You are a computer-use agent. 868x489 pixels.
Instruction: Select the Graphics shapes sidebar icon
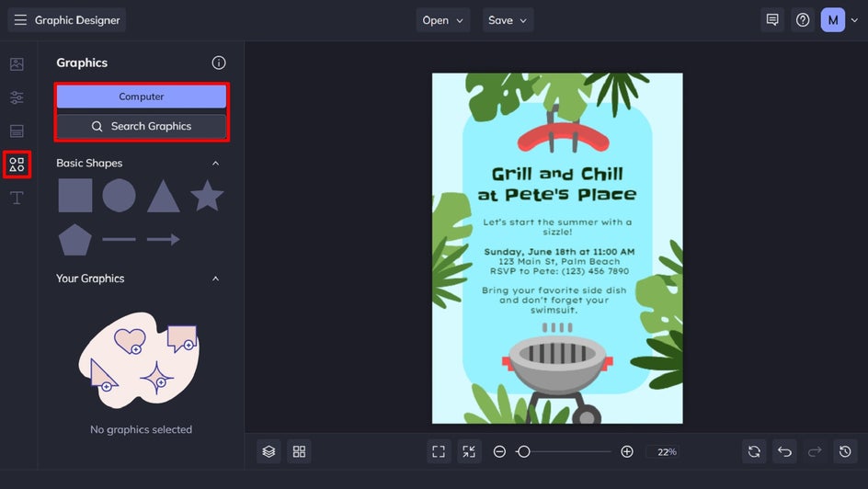tap(17, 165)
